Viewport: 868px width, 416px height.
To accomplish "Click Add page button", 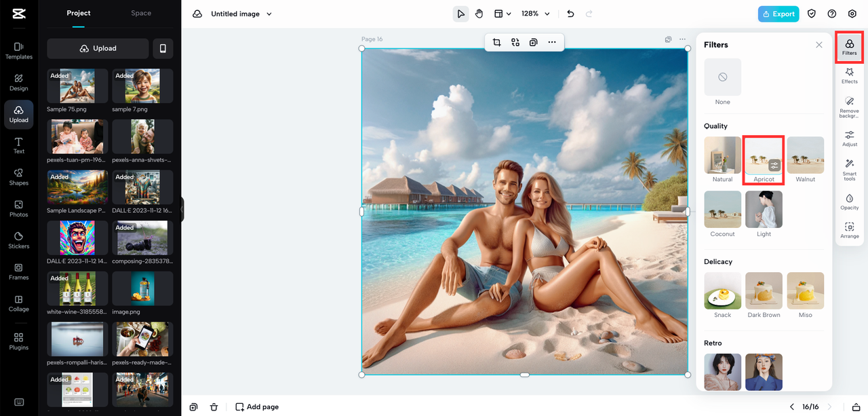I will coord(257,406).
